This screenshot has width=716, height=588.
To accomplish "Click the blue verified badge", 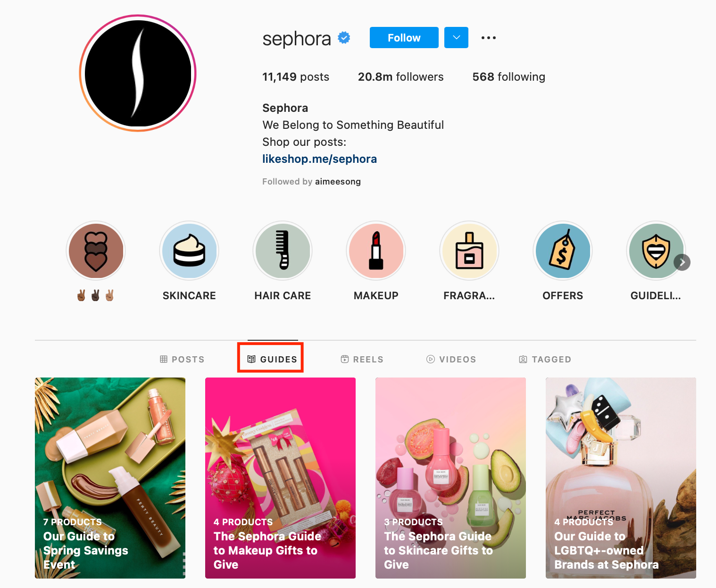I will pyautogui.click(x=344, y=38).
